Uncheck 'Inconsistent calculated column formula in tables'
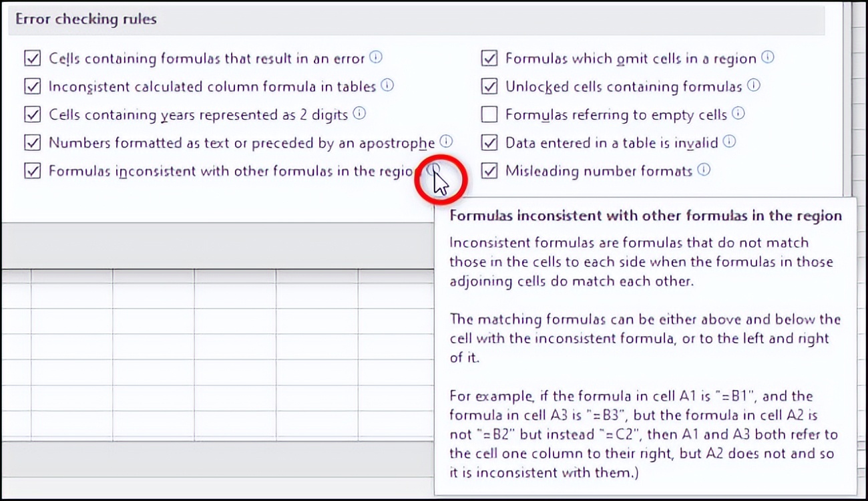Screen dimensions: 868x501 point(32,86)
